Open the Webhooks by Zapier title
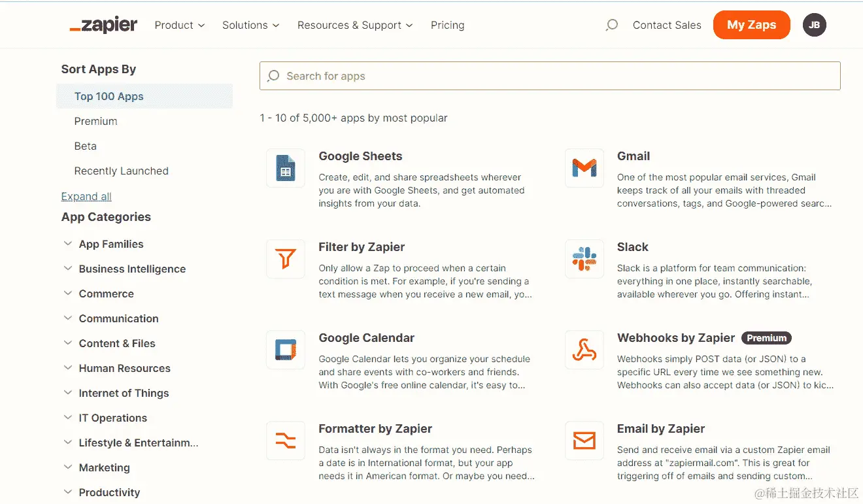 676,338
